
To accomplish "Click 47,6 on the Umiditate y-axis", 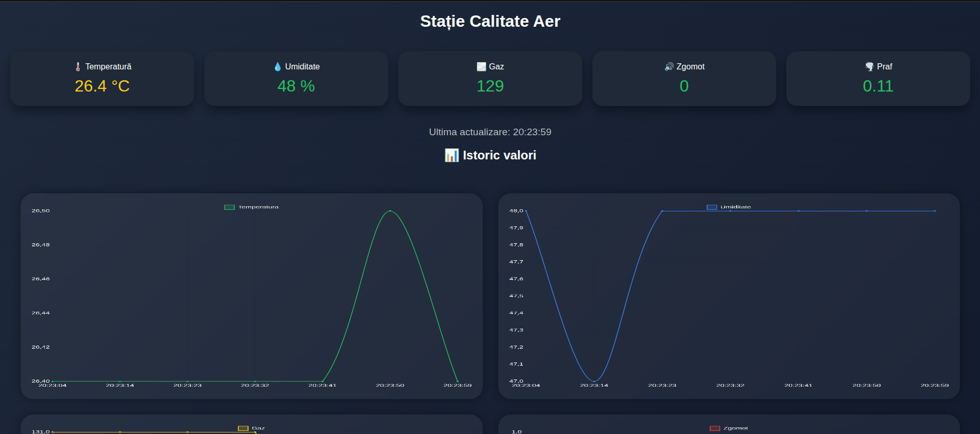I will pos(516,279).
